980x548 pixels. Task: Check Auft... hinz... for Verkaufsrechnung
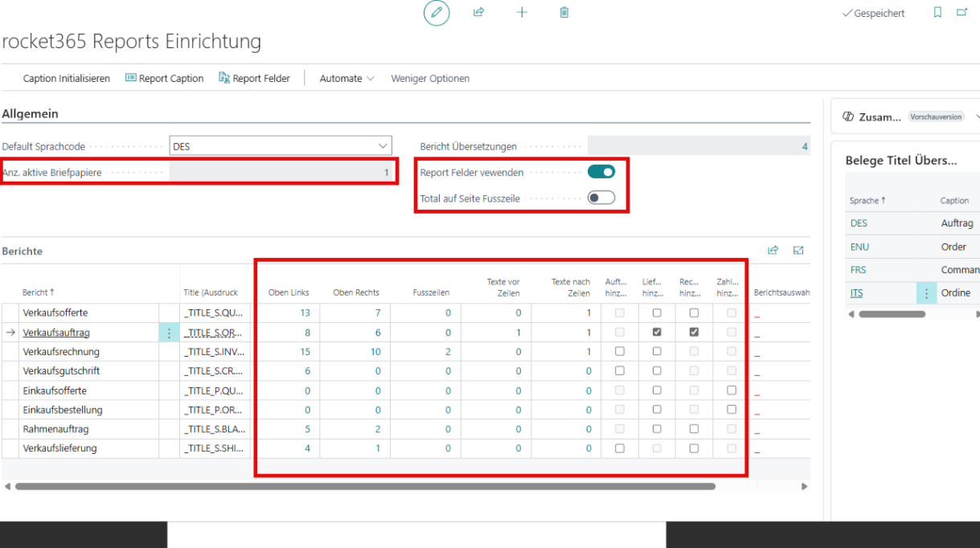pos(620,351)
